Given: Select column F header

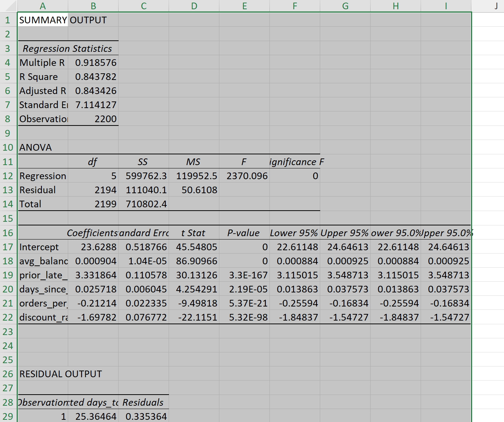Looking at the screenshot, I should pyautogui.click(x=295, y=6).
